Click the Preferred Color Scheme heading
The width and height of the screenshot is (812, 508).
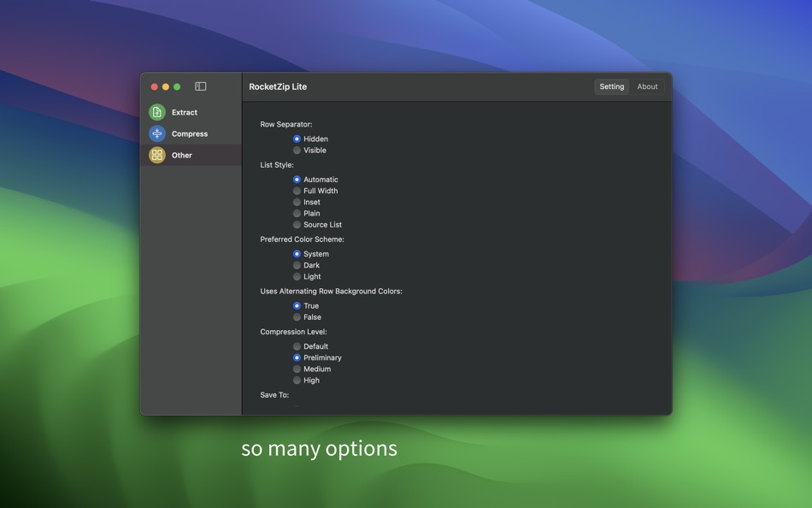click(x=302, y=239)
